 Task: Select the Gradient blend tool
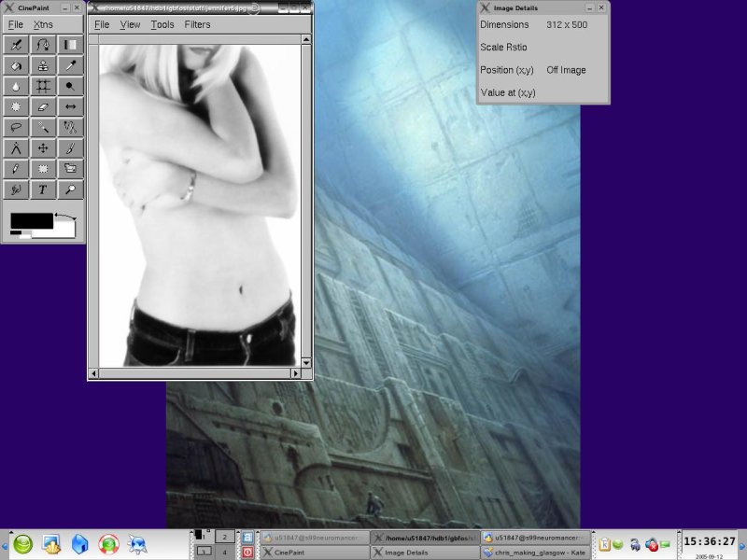pyautogui.click(x=70, y=45)
